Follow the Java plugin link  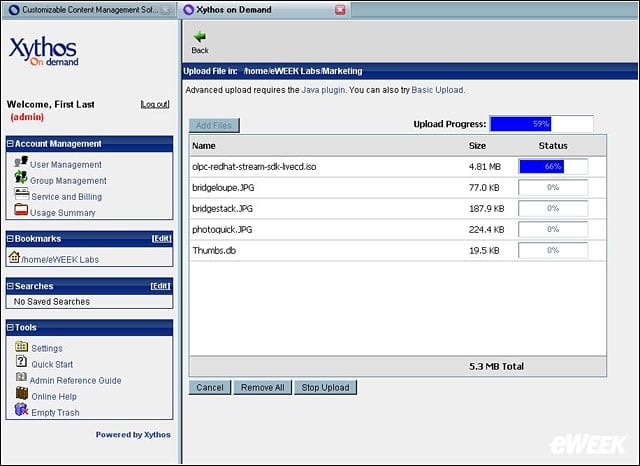click(323, 90)
